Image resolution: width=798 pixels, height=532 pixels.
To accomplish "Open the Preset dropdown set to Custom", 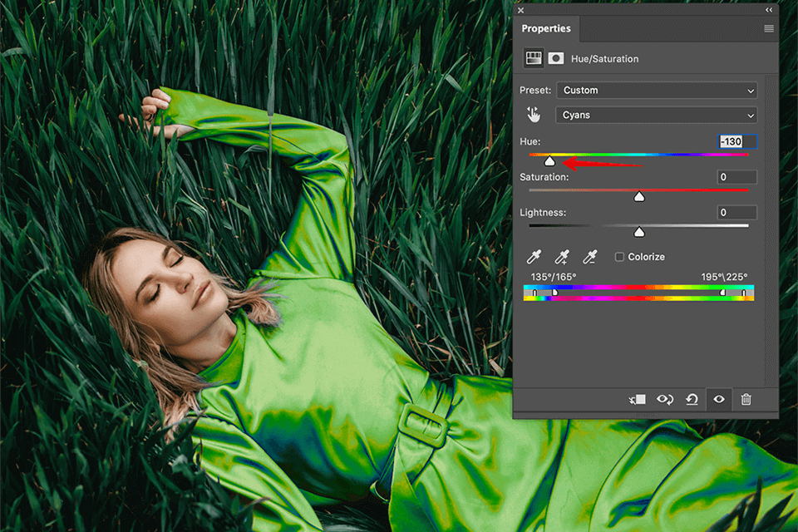I will 657,90.
